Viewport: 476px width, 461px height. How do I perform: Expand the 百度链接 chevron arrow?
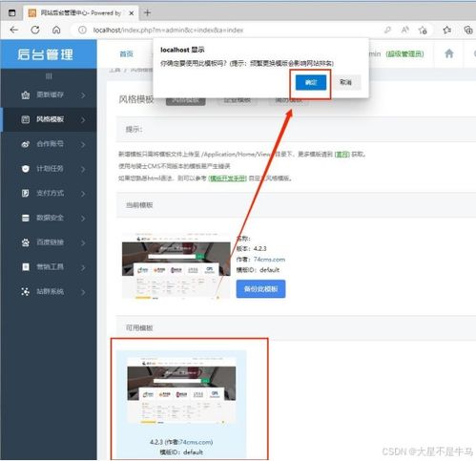(x=83, y=242)
